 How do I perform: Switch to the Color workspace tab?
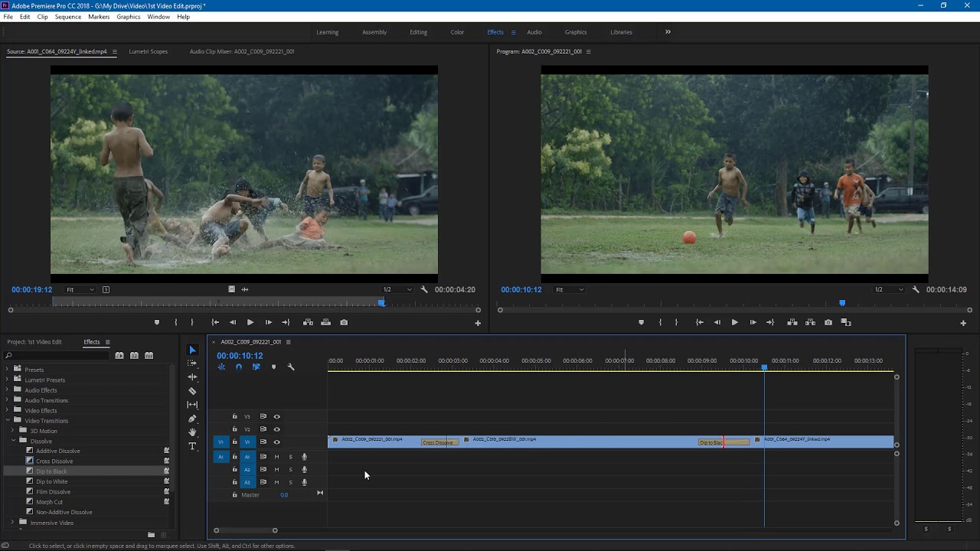click(x=457, y=32)
